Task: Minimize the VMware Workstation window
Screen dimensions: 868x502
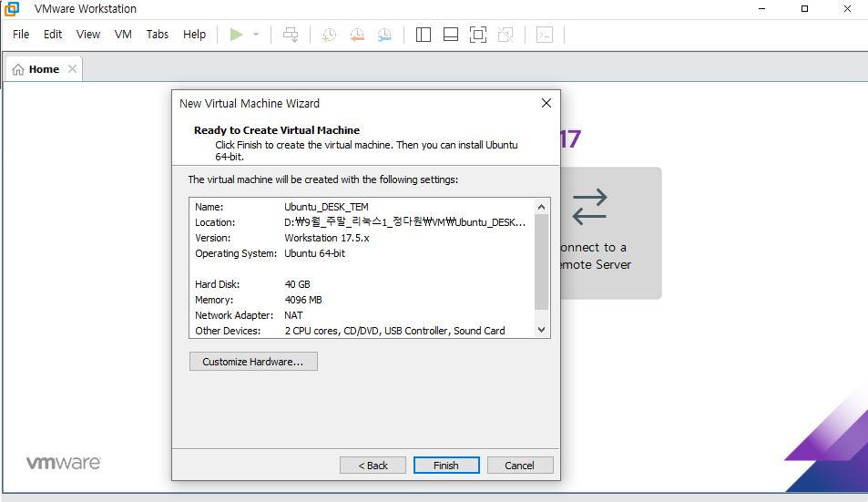Action: (x=761, y=9)
